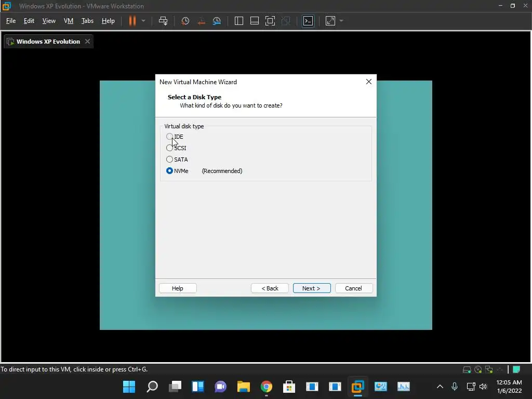This screenshot has width=532, height=399.
Task: Open the Tabs menu
Action: point(87,21)
